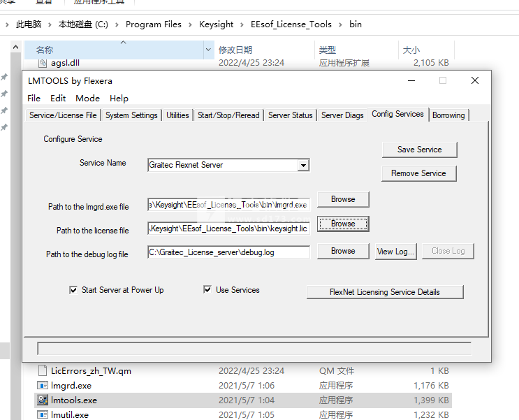
Task: Click the 此电脑 breadcrumb in Explorer
Action: [29, 24]
